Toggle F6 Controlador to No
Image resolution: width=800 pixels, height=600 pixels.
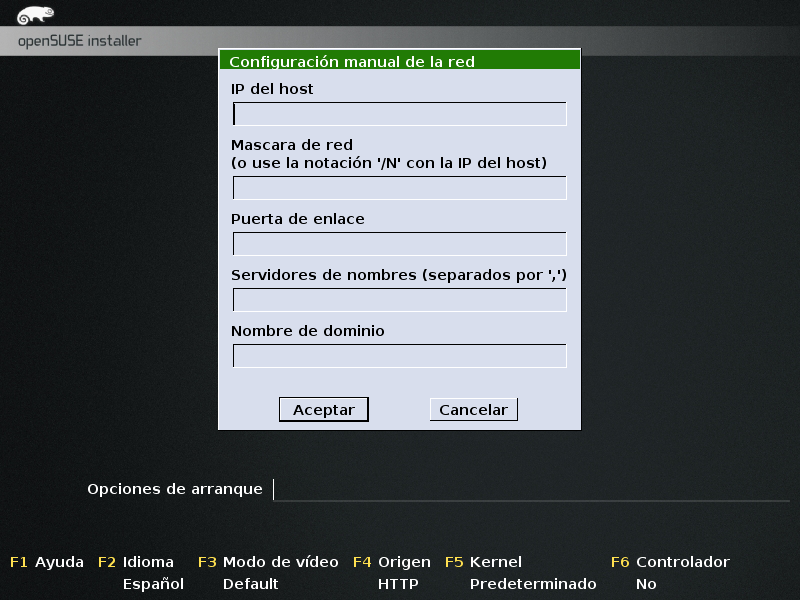[x=674, y=562]
